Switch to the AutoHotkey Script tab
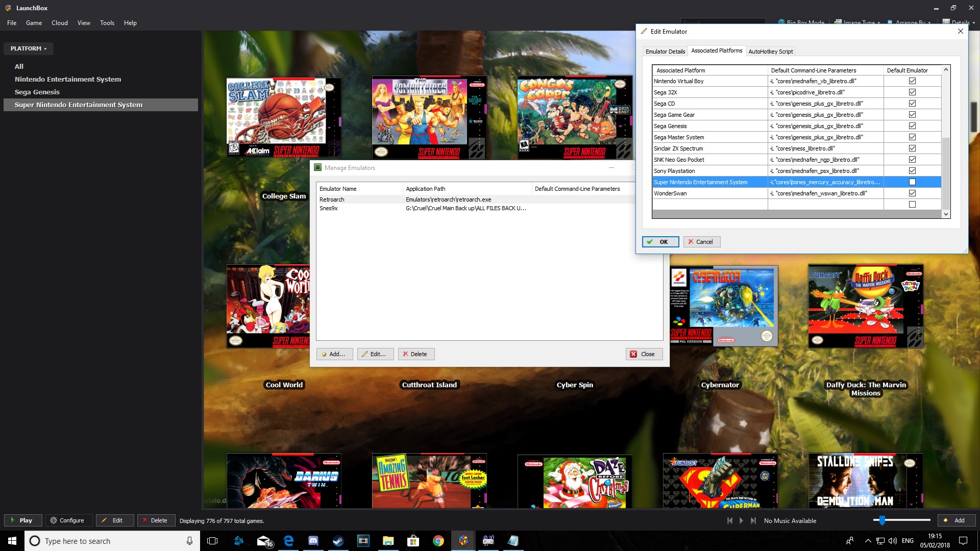This screenshot has width=980, height=551. (x=770, y=52)
